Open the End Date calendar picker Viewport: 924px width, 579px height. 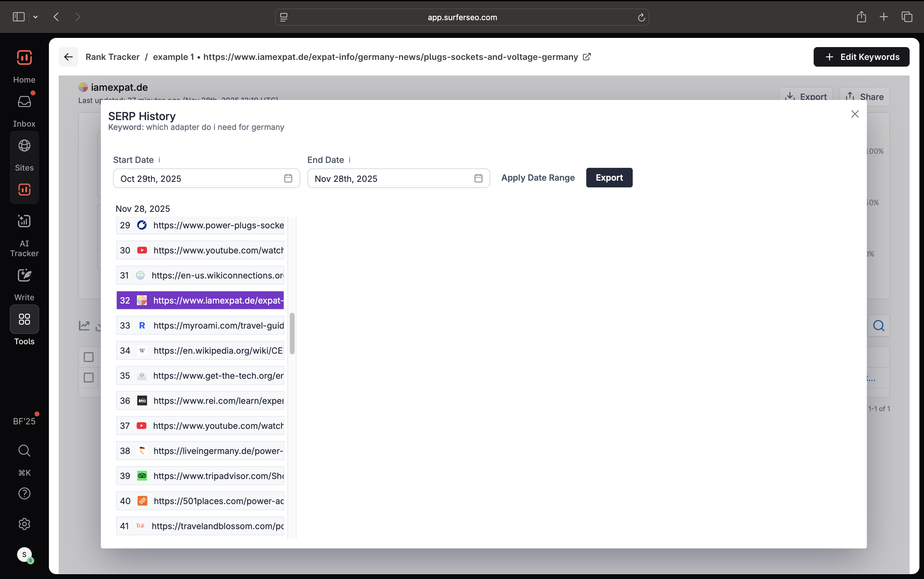pyautogui.click(x=478, y=179)
